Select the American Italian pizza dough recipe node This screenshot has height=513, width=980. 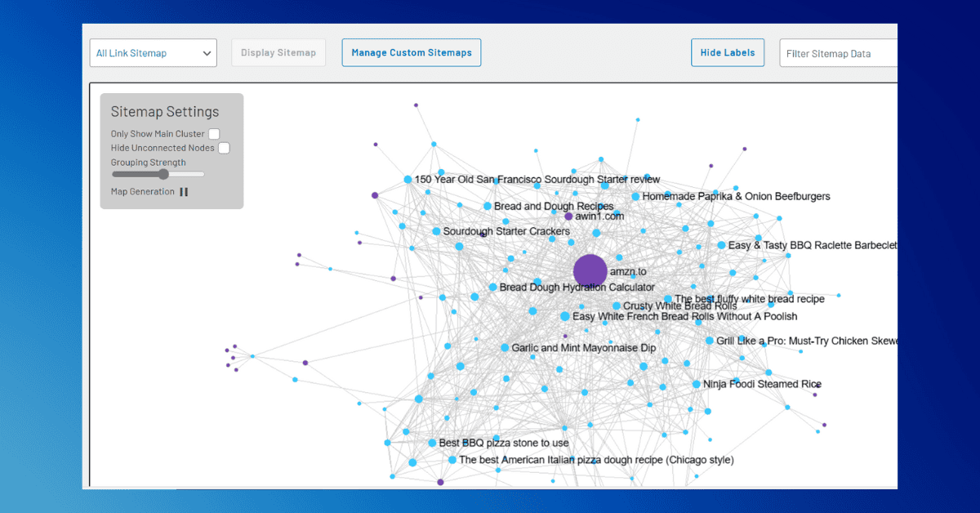pyautogui.click(x=452, y=460)
